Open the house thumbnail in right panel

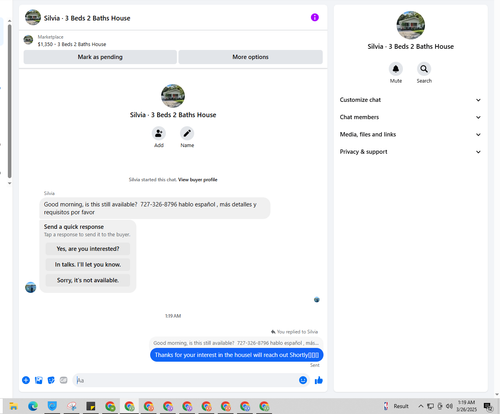tap(410, 25)
